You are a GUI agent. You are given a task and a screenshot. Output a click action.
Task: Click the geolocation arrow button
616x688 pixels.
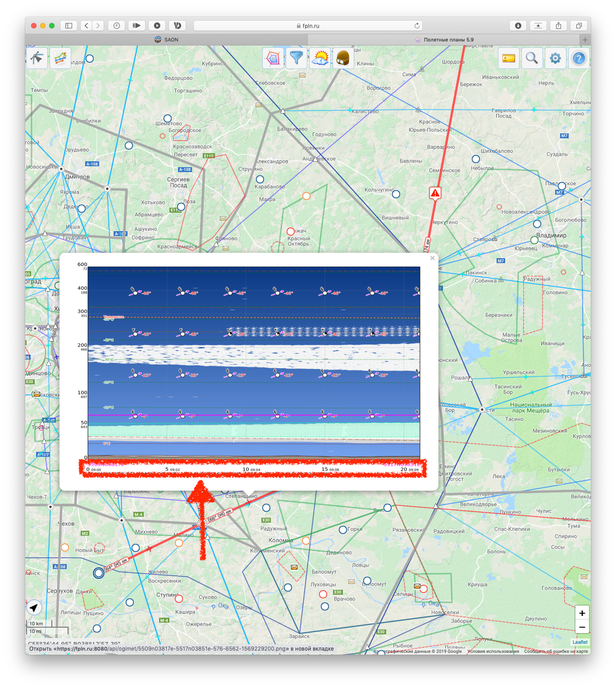click(33, 608)
